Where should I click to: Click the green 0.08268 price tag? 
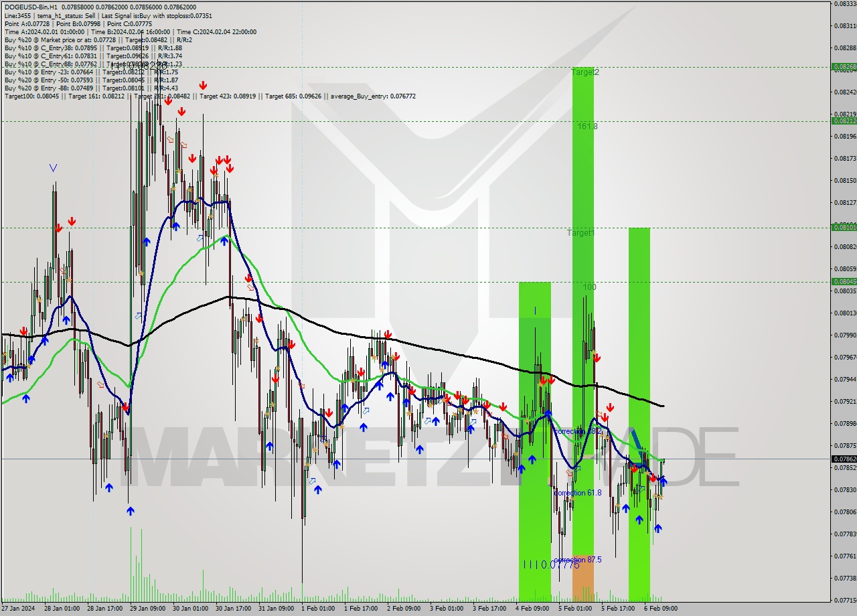pyautogui.click(x=844, y=67)
